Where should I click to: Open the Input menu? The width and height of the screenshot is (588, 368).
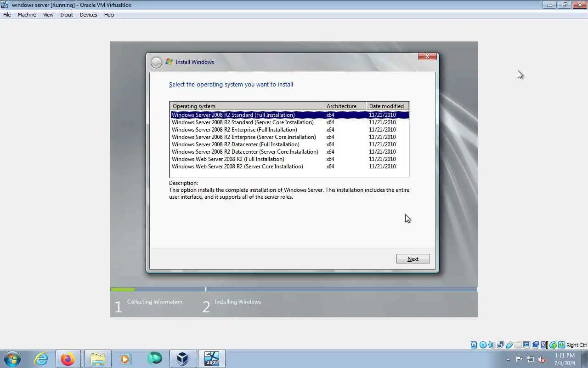pos(67,15)
